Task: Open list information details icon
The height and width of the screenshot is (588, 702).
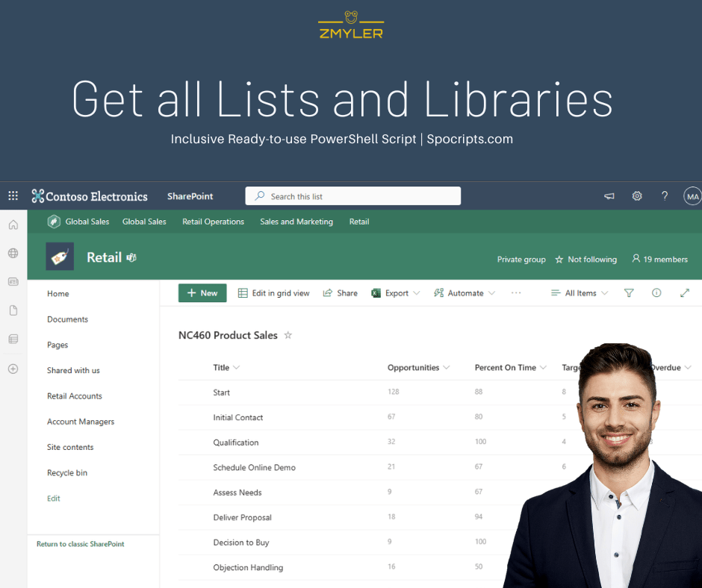Action: 656,293
